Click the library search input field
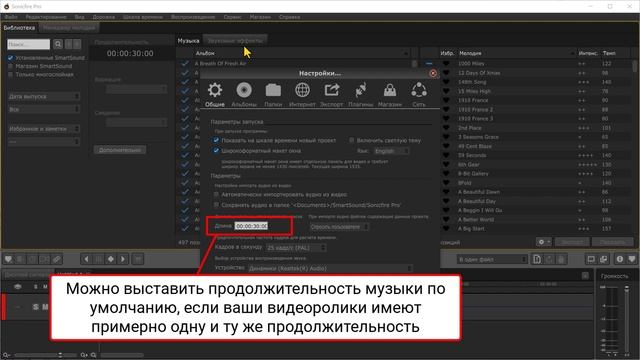Screen dimensions: 640x360 point(29,44)
